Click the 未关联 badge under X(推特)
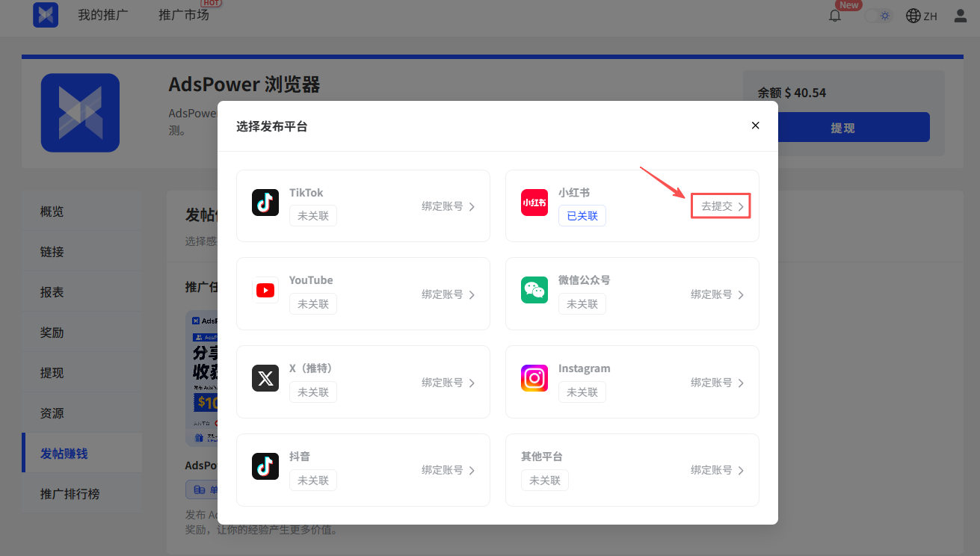 (x=313, y=392)
